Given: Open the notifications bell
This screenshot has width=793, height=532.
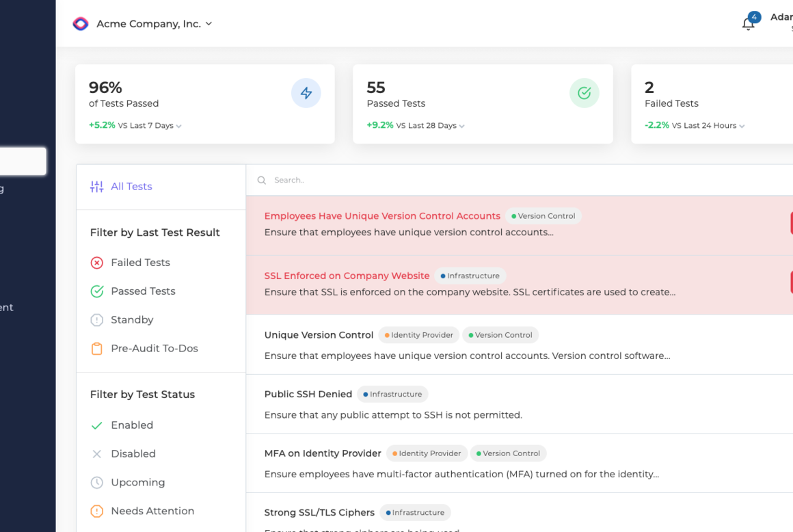Looking at the screenshot, I should coord(748,24).
